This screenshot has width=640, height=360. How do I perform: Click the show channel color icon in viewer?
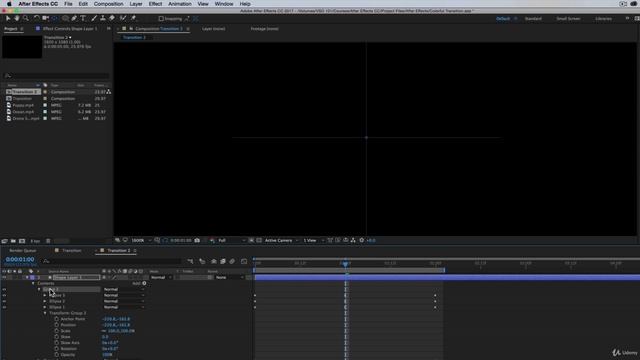tap(212, 240)
